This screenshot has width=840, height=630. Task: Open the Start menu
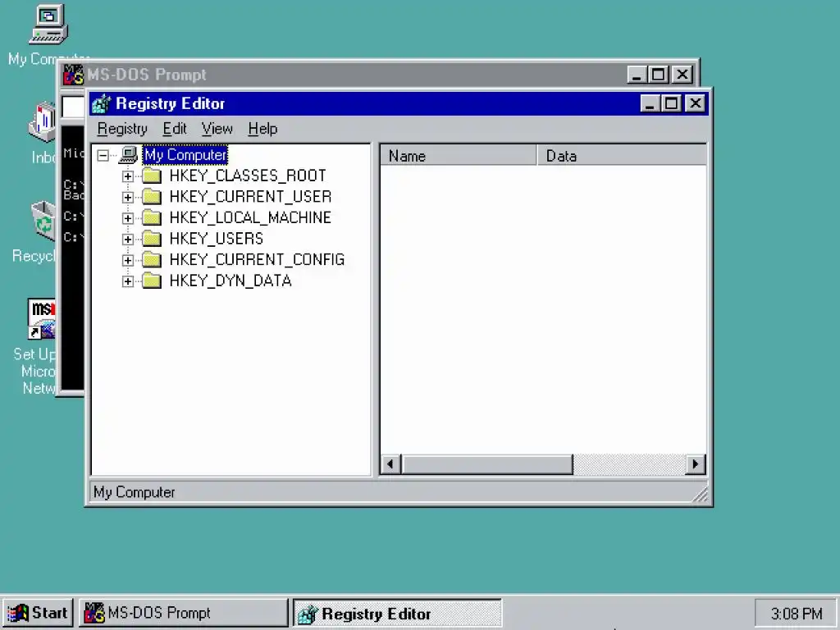[38, 613]
